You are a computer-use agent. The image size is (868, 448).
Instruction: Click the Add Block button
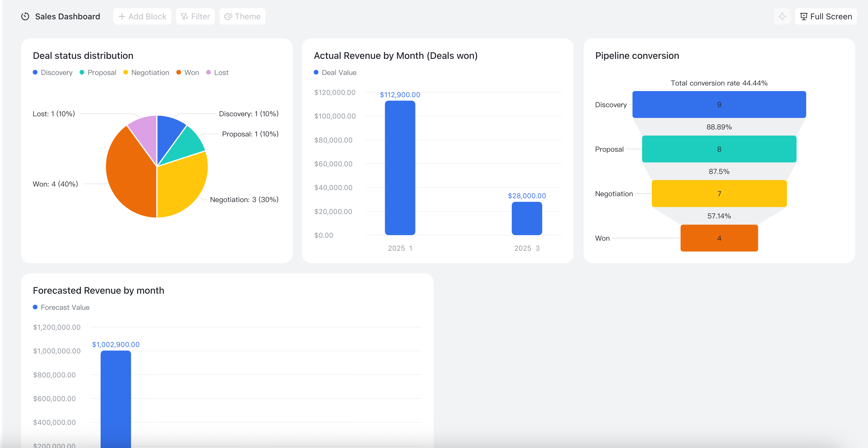(x=142, y=16)
